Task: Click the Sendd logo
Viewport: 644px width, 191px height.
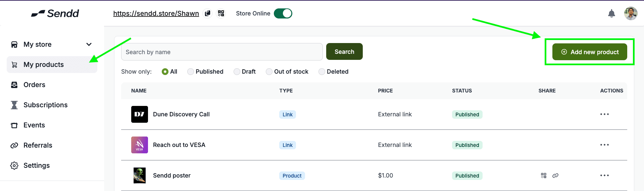Action: click(55, 13)
